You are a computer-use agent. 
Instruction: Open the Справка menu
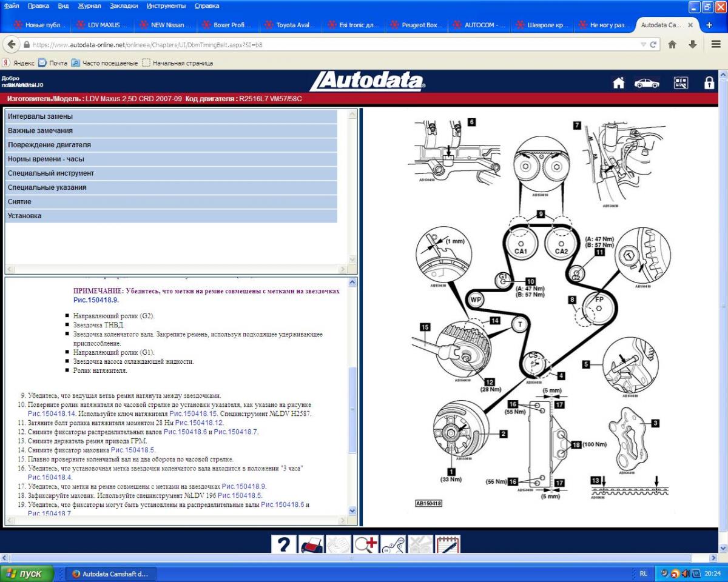(x=207, y=6)
